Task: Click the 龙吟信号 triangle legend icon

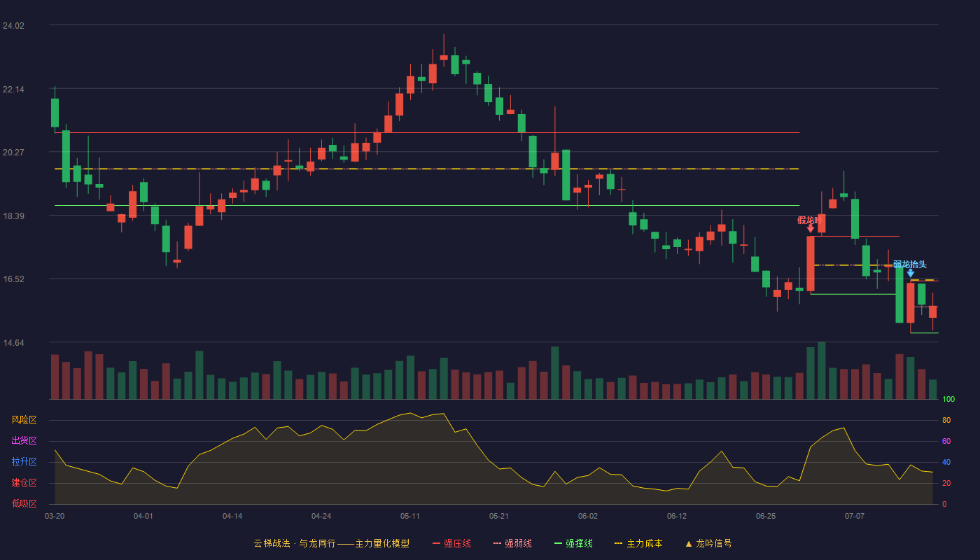Action: [689, 543]
